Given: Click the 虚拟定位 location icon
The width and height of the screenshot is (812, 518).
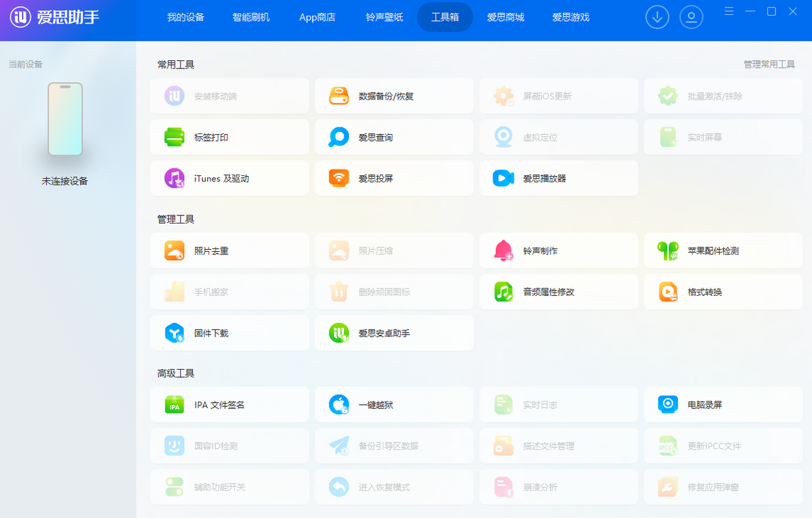Looking at the screenshot, I should pyautogui.click(x=503, y=137).
